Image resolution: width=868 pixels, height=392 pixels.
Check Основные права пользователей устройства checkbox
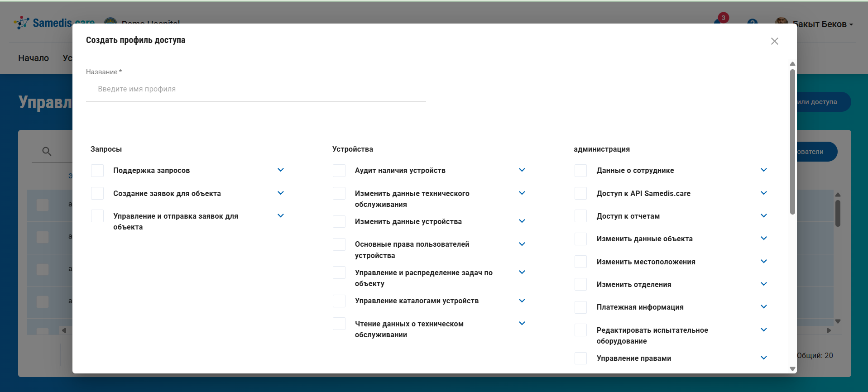pos(339,244)
